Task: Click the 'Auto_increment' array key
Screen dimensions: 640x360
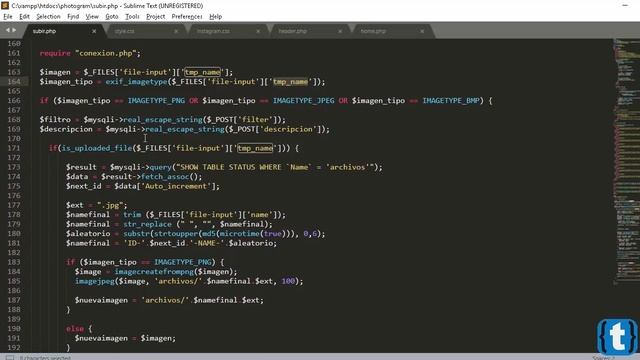Action: (x=176, y=186)
